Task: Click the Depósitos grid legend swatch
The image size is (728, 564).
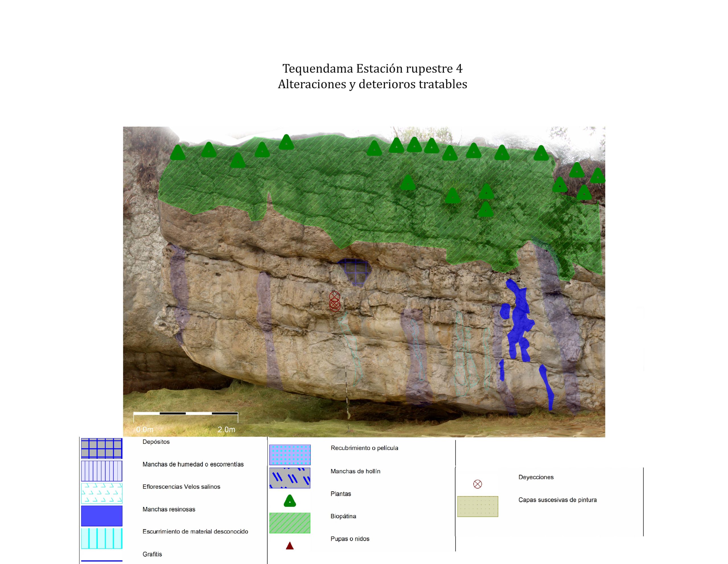Action: tap(102, 448)
